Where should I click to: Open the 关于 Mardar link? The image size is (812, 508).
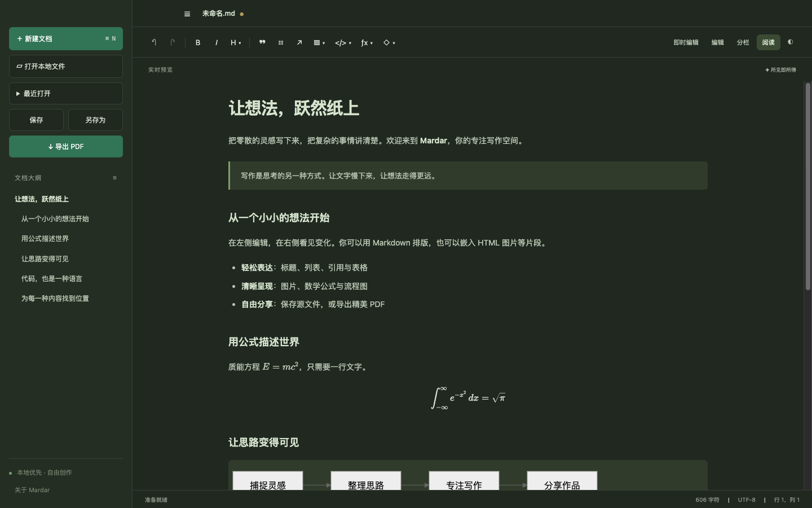(x=32, y=490)
